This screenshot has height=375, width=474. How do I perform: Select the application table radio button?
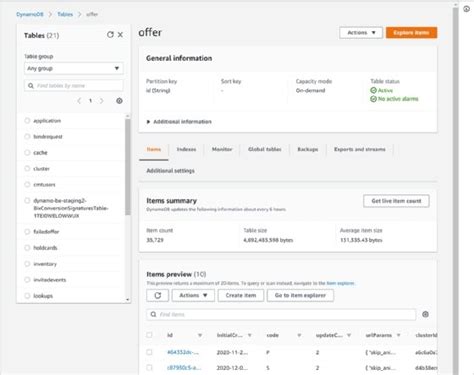(27, 120)
